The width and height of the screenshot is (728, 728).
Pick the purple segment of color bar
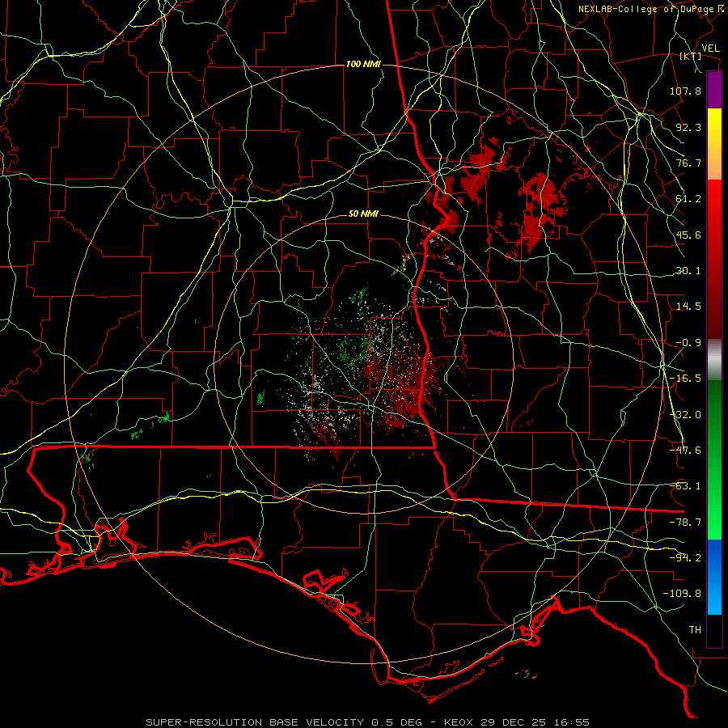714,91
